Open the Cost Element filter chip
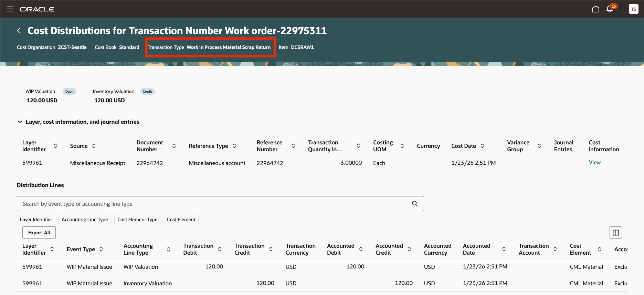 click(181, 220)
